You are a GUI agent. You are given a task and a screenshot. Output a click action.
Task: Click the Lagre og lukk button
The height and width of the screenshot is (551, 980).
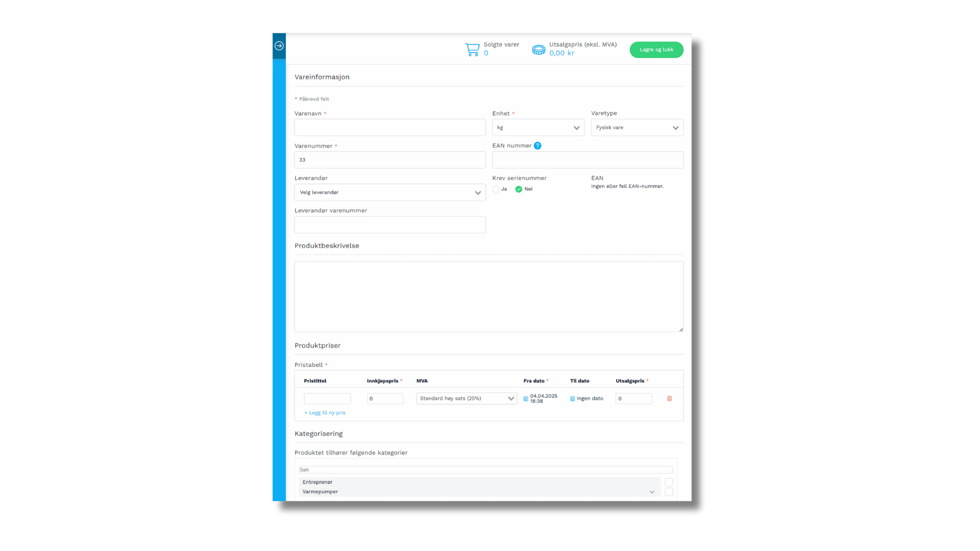tap(656, 49)
